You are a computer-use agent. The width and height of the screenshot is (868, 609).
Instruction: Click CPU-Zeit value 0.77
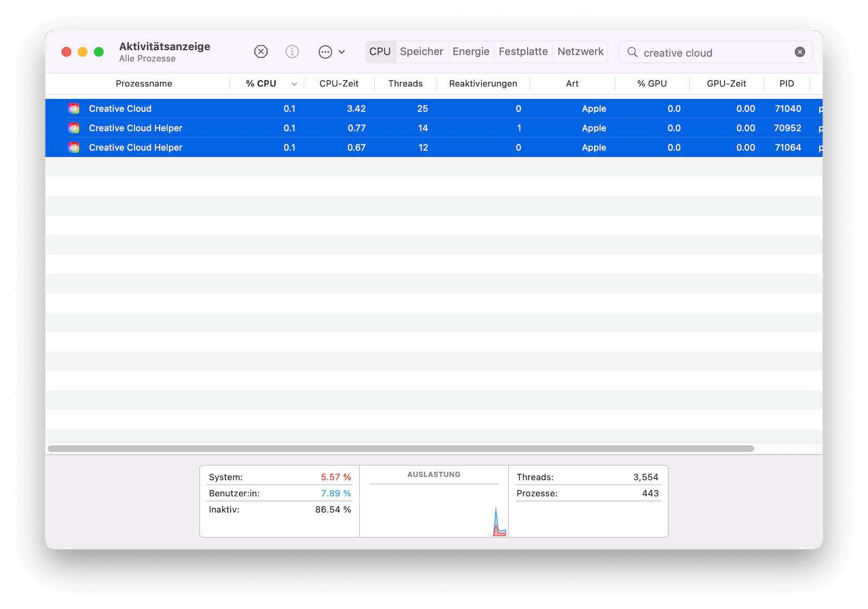356,128
